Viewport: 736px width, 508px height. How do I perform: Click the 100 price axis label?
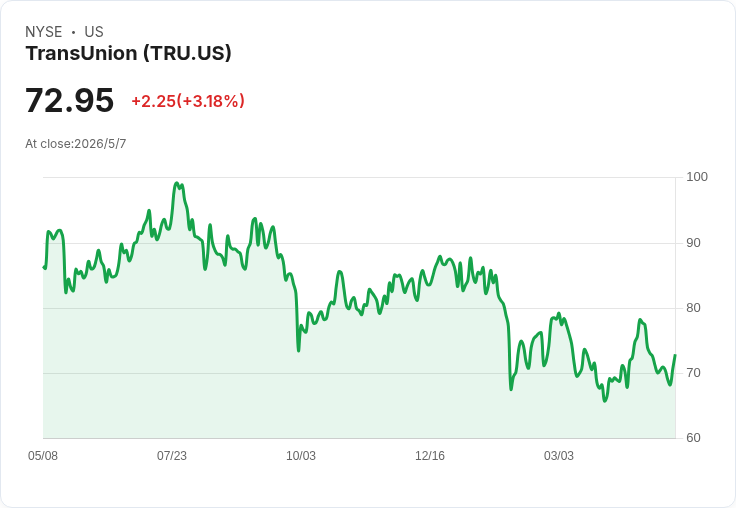697,177
